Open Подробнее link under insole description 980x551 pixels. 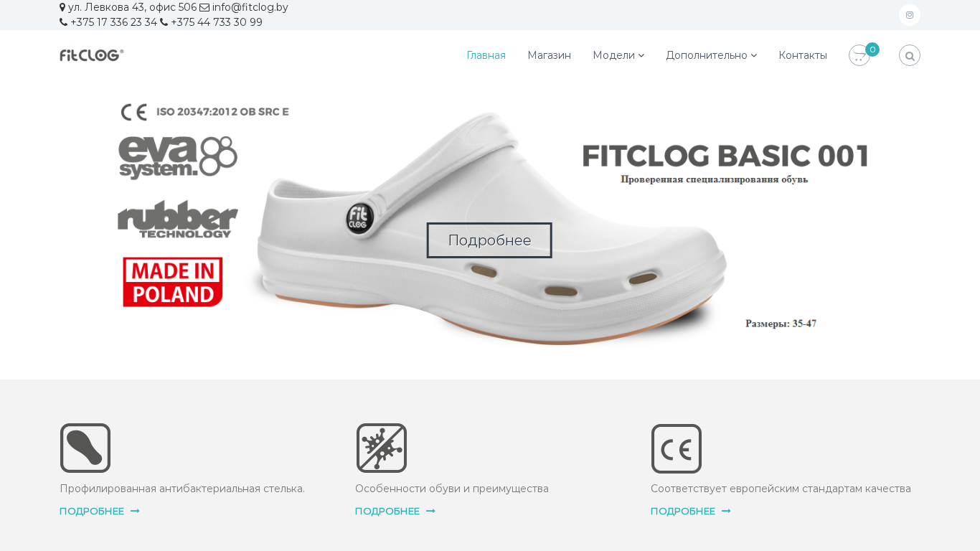100,512
